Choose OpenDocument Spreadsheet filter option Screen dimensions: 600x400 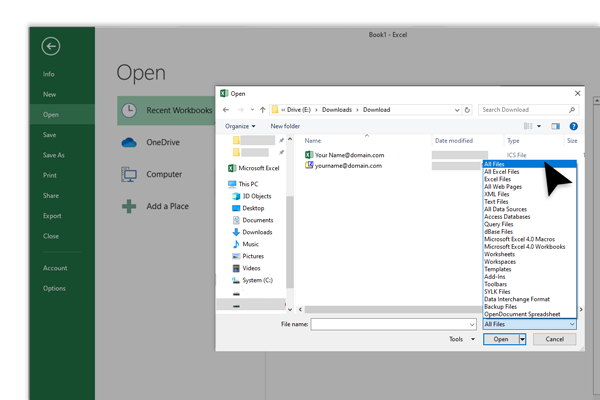[522, 314]
